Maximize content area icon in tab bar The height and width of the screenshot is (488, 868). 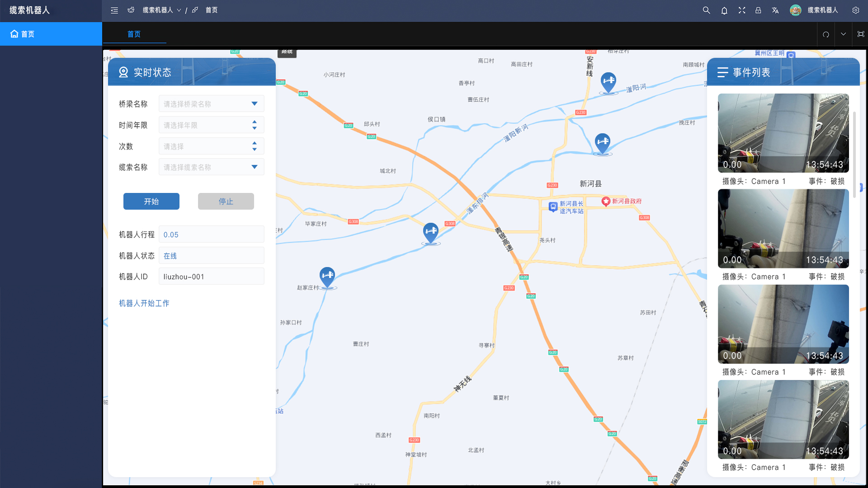pyautogui.click(x=861, y=34)
